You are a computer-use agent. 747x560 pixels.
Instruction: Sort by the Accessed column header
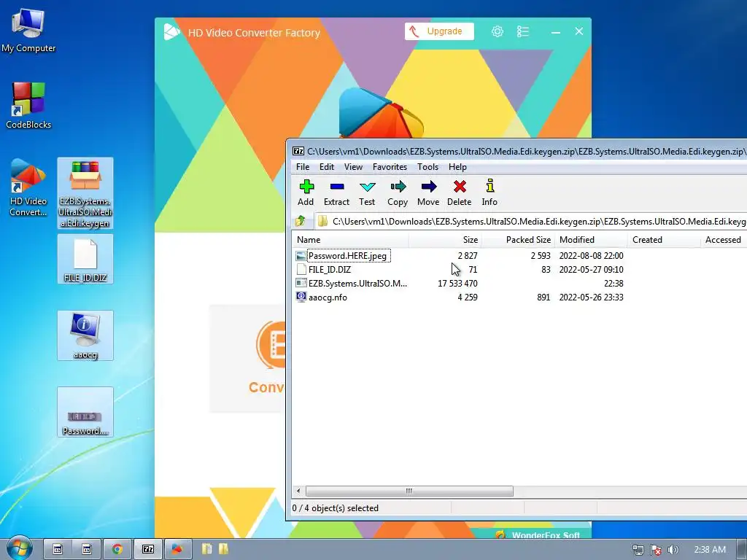coord(723,239)
